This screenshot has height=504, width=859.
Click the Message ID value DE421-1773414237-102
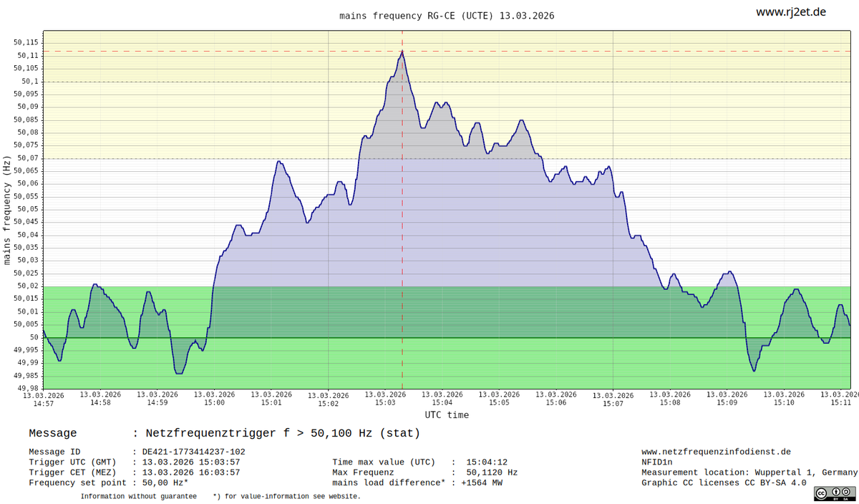coord(193,452)
